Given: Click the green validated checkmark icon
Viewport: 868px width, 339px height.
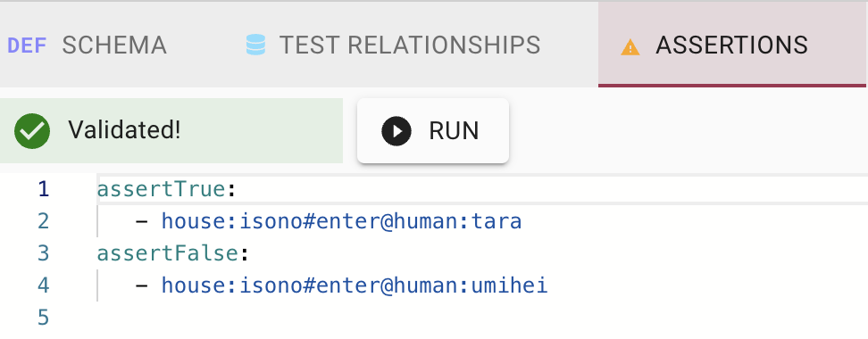Looking at the screenshot, I should tap(32, 131).
